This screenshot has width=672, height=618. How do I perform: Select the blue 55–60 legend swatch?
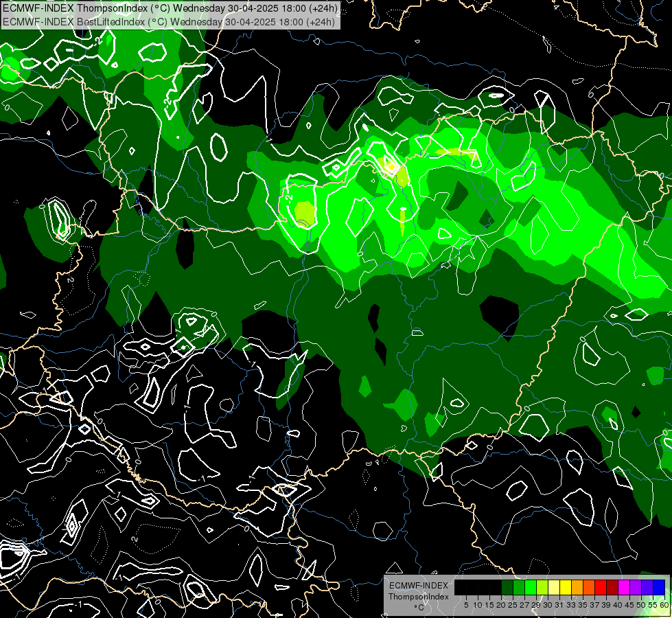coord(659,587)
